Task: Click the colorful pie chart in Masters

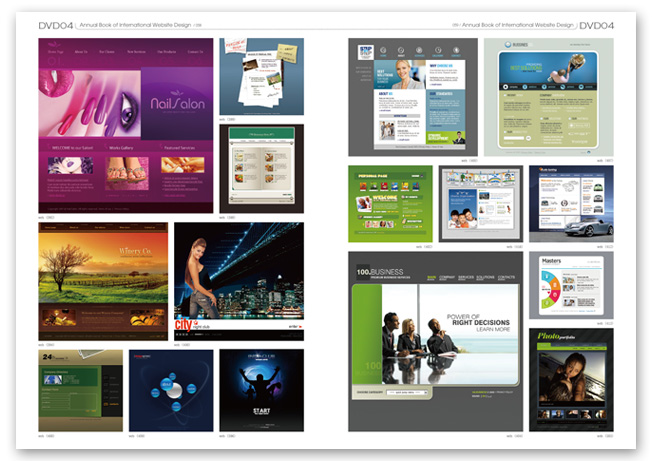Action: click(x=550, y=289)
